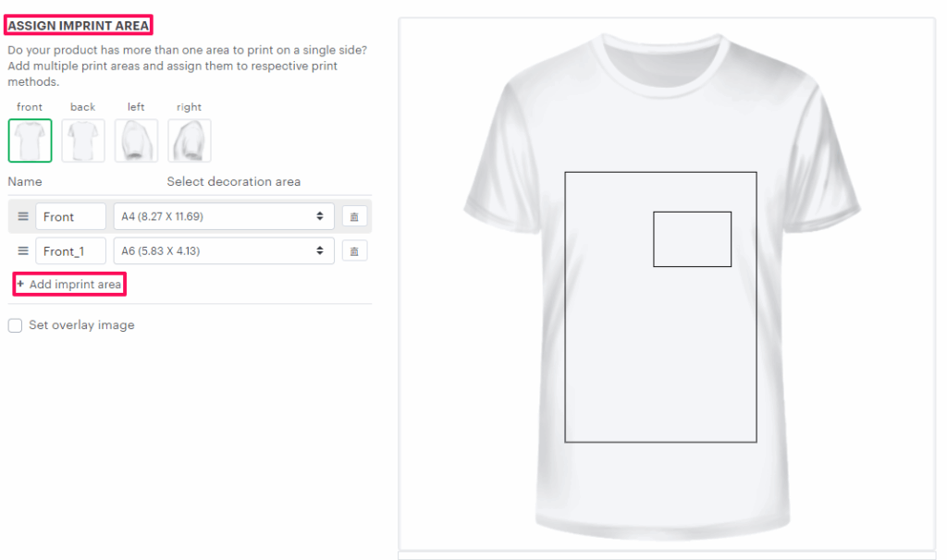This screenshot has height=560, width=947.
Task: Grab the drag handle for Front row
Action: [23, 216]
